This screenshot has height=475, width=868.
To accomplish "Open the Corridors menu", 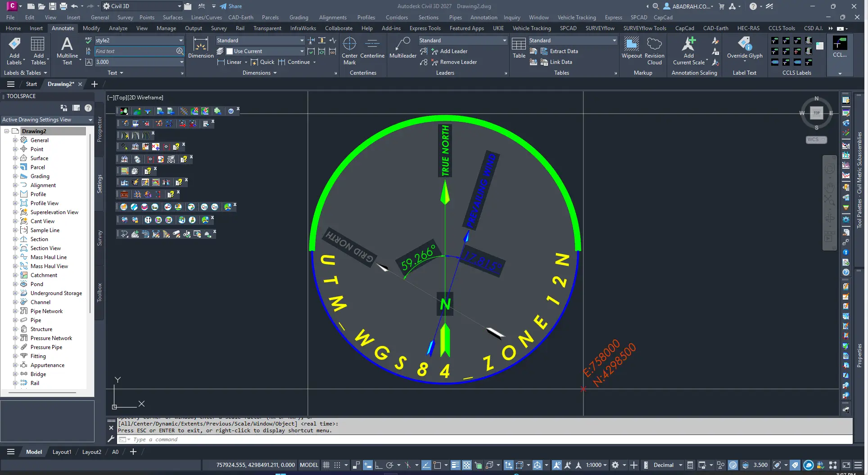I will [x=396, y=18].
